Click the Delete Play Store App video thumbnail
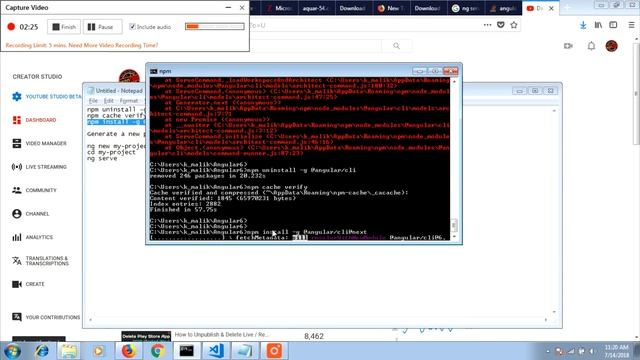640x360 pixels. click(146, 336)
